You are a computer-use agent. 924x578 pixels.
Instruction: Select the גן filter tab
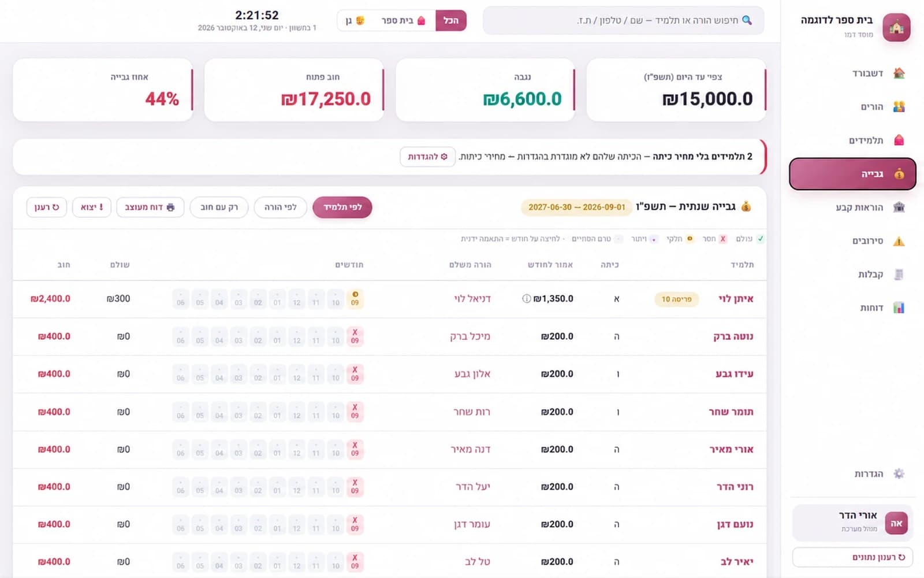click(x=355, y=21)
